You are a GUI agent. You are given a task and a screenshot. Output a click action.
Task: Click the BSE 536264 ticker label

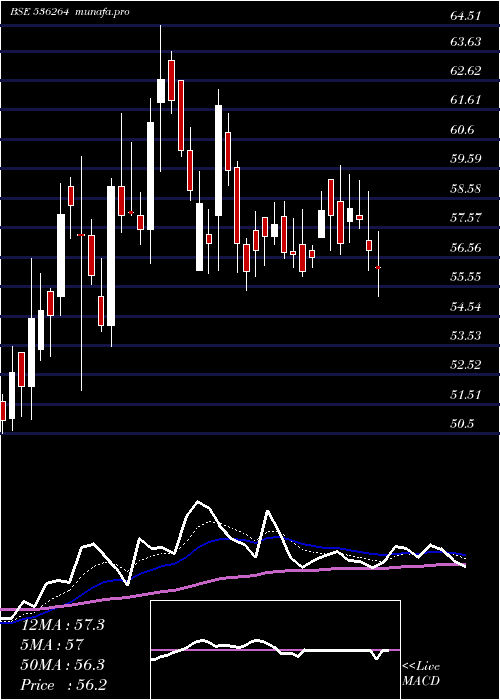click(39, 12)
